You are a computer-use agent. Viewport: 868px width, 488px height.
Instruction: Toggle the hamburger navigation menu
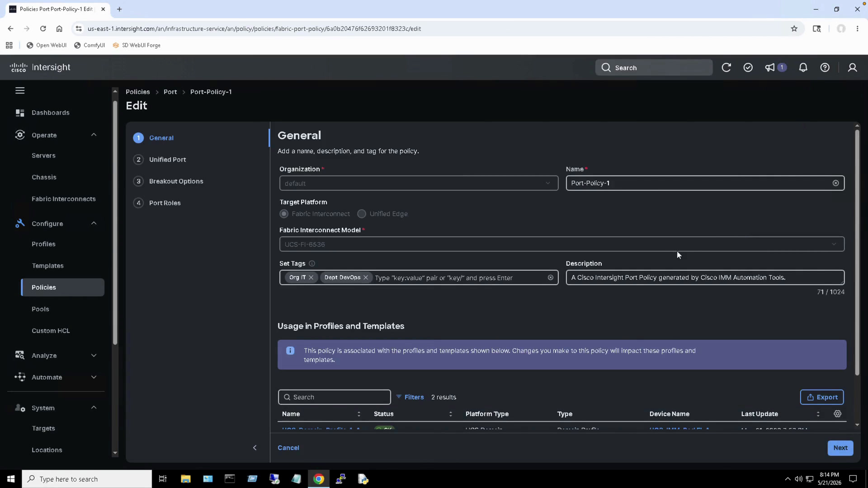point(20,91)
